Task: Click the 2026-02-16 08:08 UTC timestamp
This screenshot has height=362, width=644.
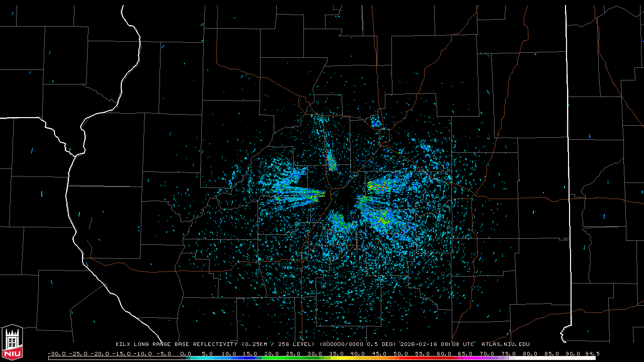Action: coord(436,344)
